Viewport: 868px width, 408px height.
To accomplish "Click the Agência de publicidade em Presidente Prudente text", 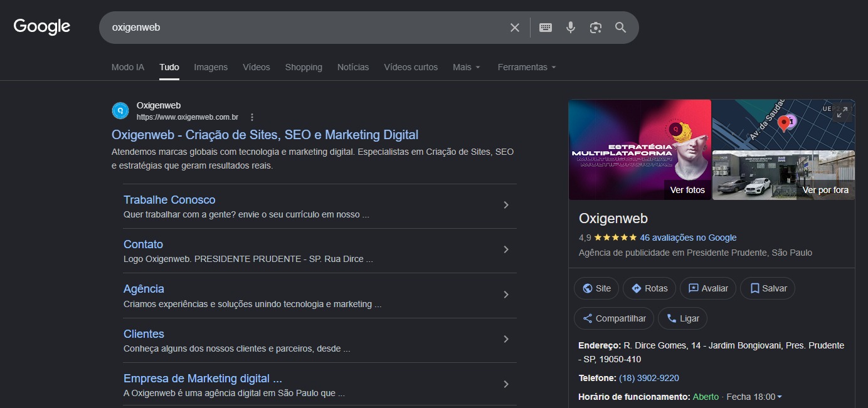I will pyautogui.click(x=696, y=253).
